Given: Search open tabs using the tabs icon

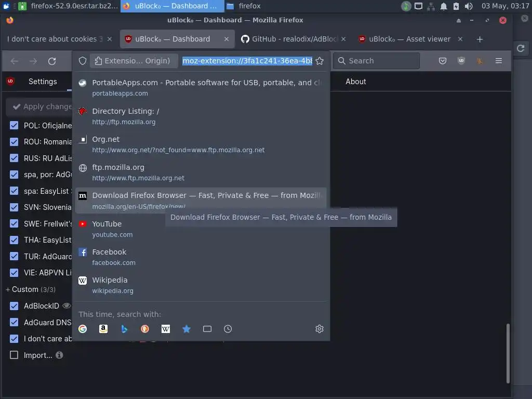Looking at the screenshot, I should (x=207, y=329).
